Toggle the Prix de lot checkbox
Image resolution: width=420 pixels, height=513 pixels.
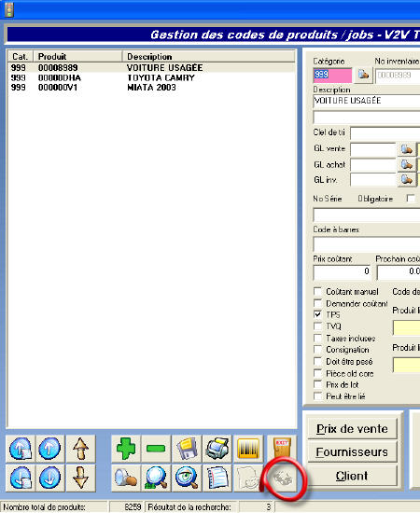pos(317,384)
